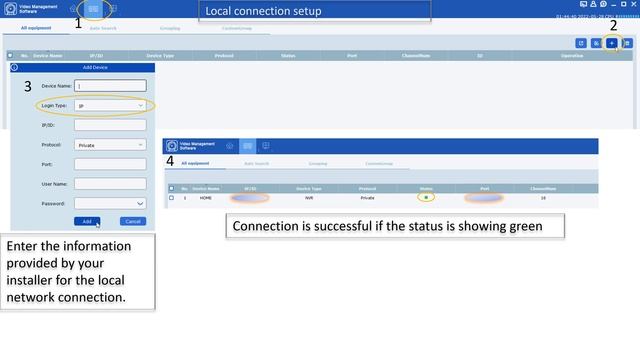Click NVR device type cell

[x=309, y=198]
